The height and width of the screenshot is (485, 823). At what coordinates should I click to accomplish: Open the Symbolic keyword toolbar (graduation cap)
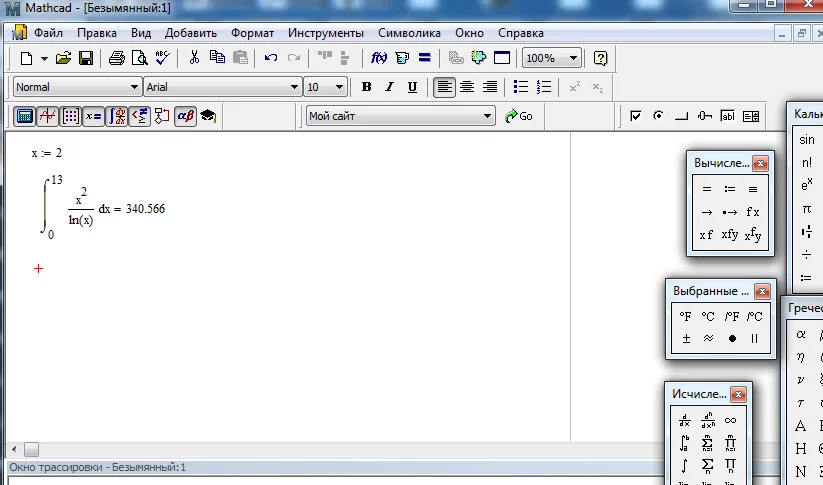[208, 116]
